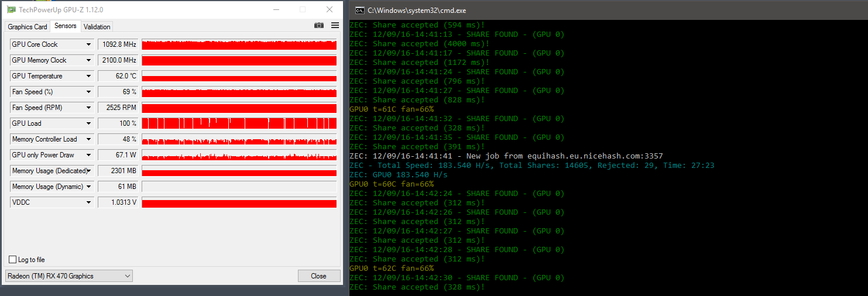Expand the GPU only Power Draw dropdown

pos(89,155)
